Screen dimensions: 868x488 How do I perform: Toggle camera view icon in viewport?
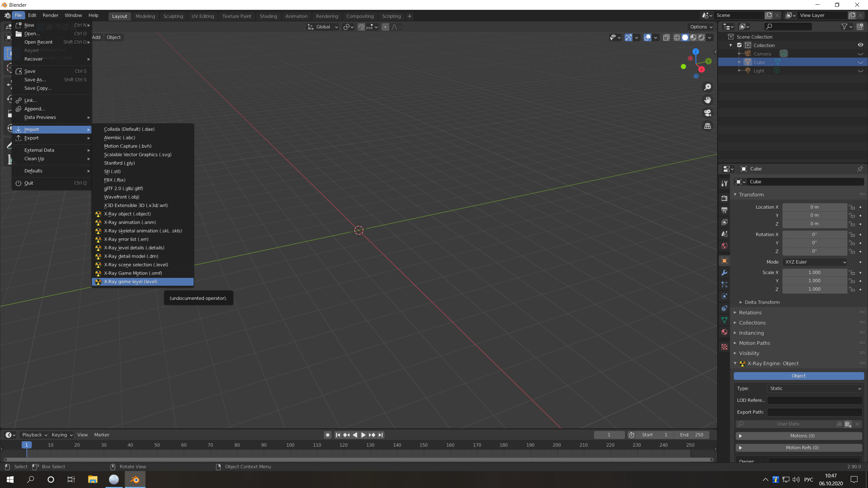(x=708, y=113)
